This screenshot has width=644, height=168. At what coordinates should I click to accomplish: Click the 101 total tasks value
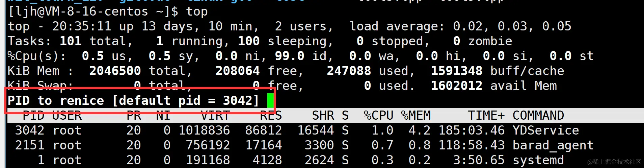coord(71,41)
